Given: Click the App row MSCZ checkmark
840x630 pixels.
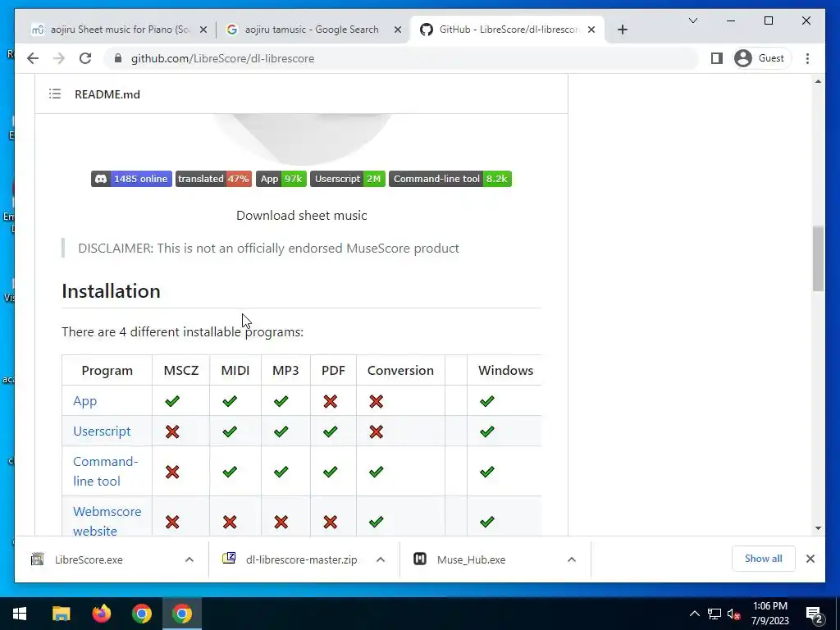Looking at the screenshot, I should (x=172, y=401).
